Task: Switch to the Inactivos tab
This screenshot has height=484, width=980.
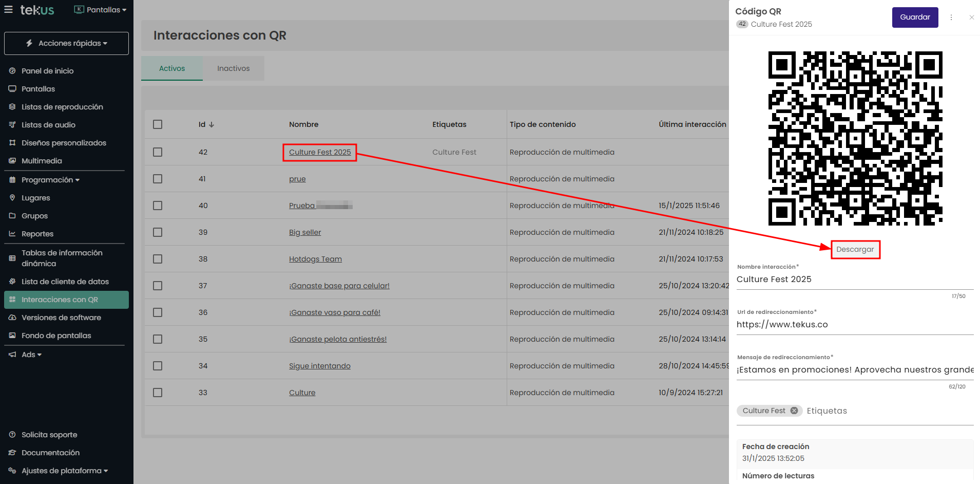Action: (x=233, y=68)
